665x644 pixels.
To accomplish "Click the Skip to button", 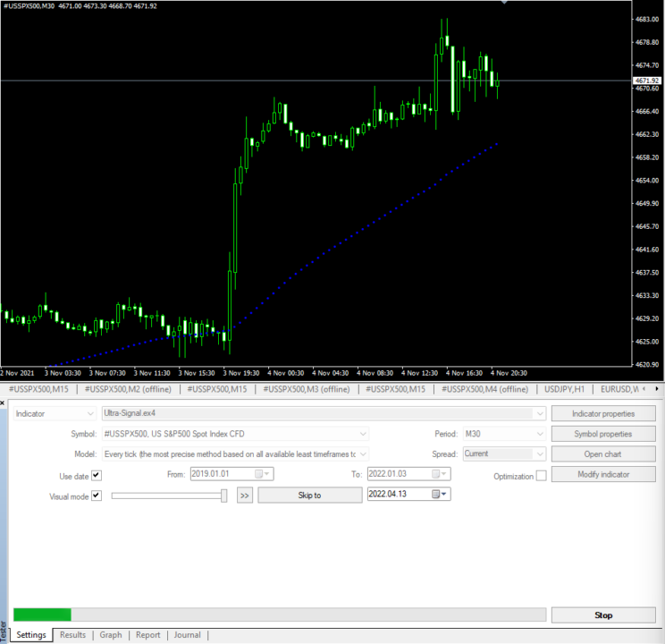I will pyautogui.click(x=310, y=496).
